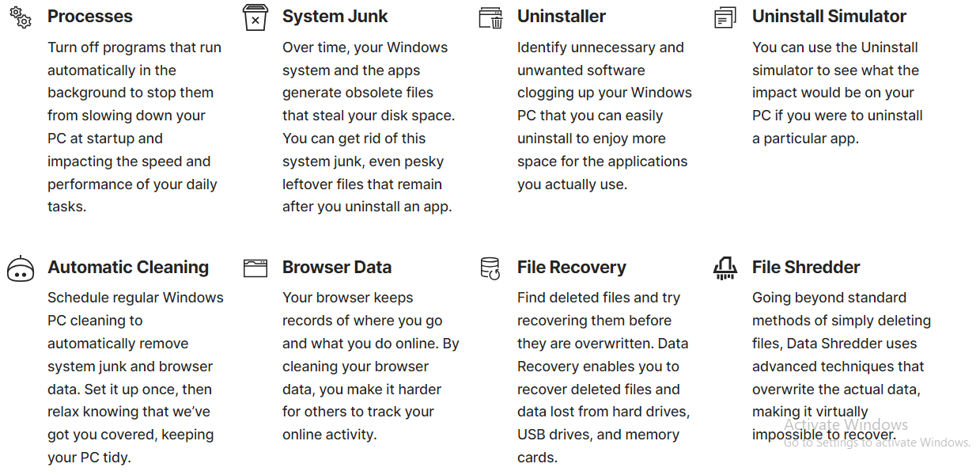Click the File Recovery database icon
Viewport: 980px width, 475px height.
tap(490, 268)
